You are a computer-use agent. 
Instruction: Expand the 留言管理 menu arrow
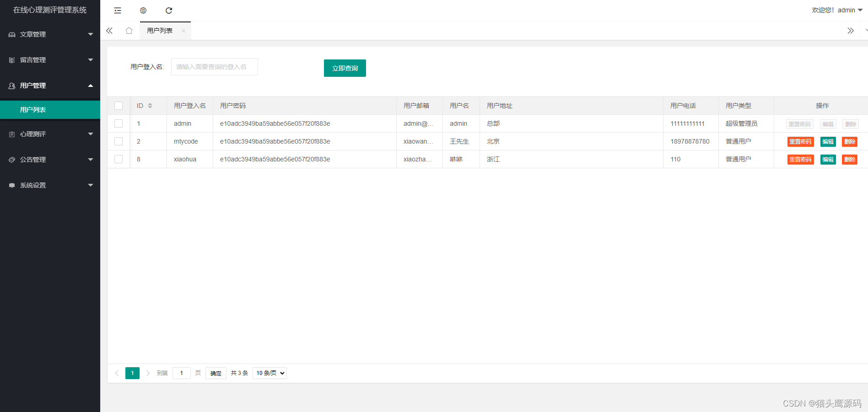(x=91, y=60)
